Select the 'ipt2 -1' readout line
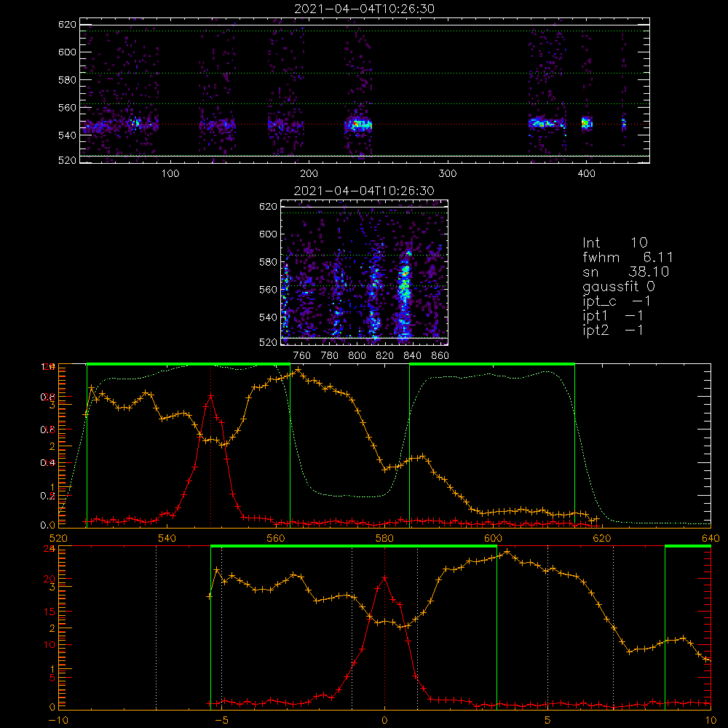728x728 pixels. pyautogui.click(x=613, y=331)
